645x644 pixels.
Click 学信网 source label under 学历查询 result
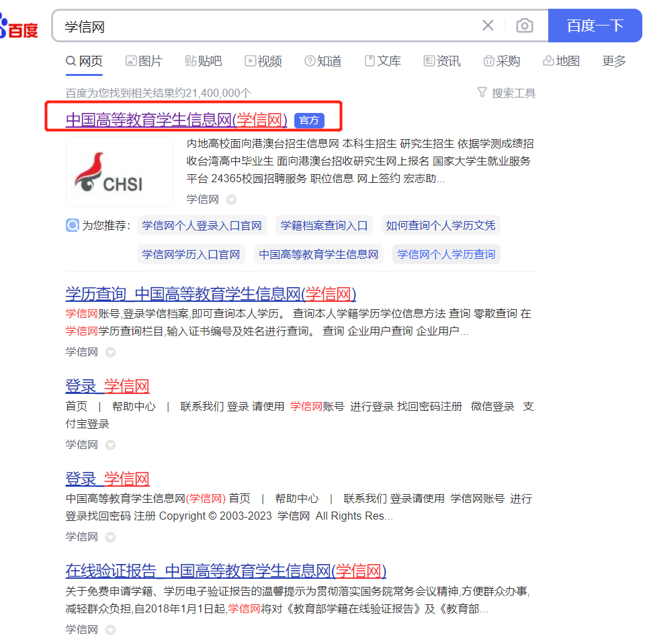tap(81, 352)
